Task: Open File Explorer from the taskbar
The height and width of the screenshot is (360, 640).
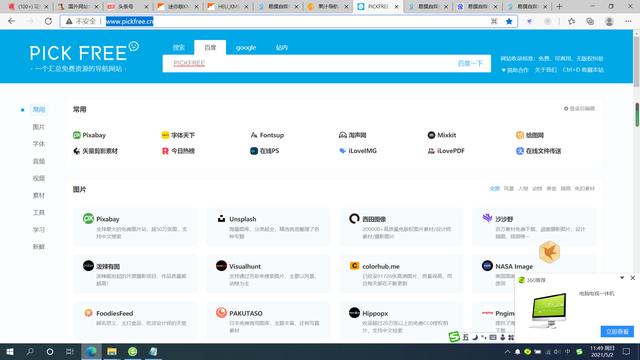Action: tap(112, 351)
